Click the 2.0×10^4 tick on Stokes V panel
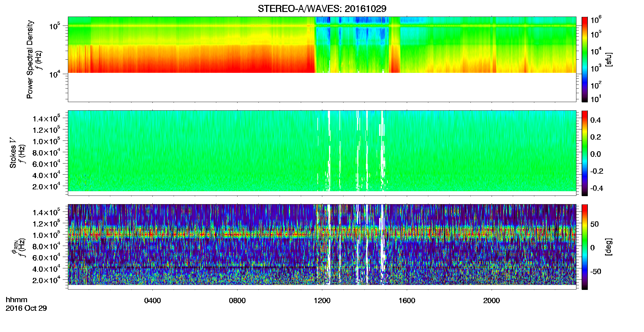644x332 pixels. (x=46, y=187)
